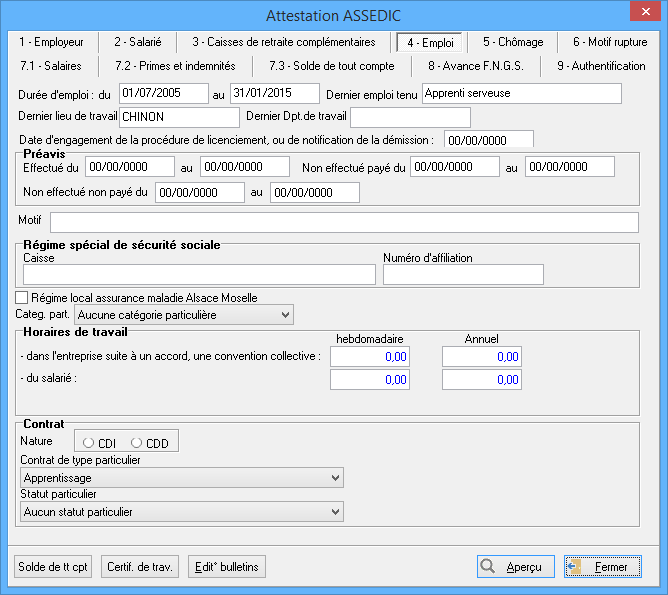This screenshot has width=668, height=595.
Task: Open the 6 - Motif rupture tab
Action: (609, 42)
